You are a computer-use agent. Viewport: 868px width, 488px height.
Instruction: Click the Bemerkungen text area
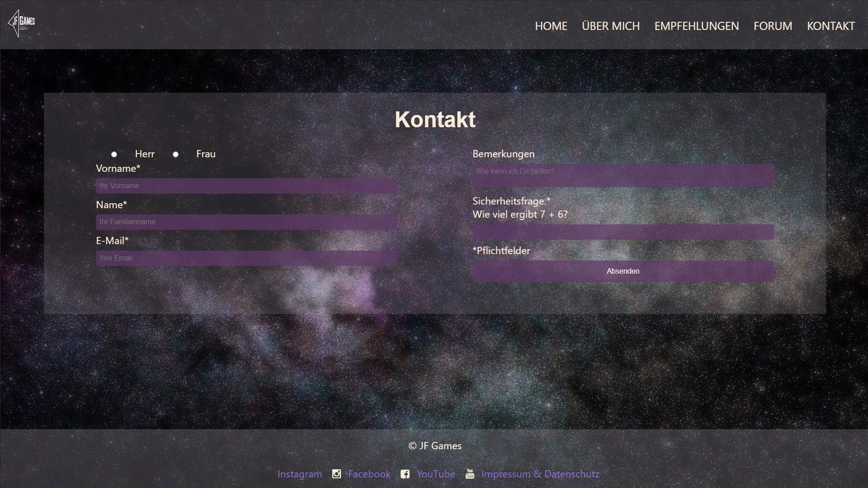click(x=623, y=175)
